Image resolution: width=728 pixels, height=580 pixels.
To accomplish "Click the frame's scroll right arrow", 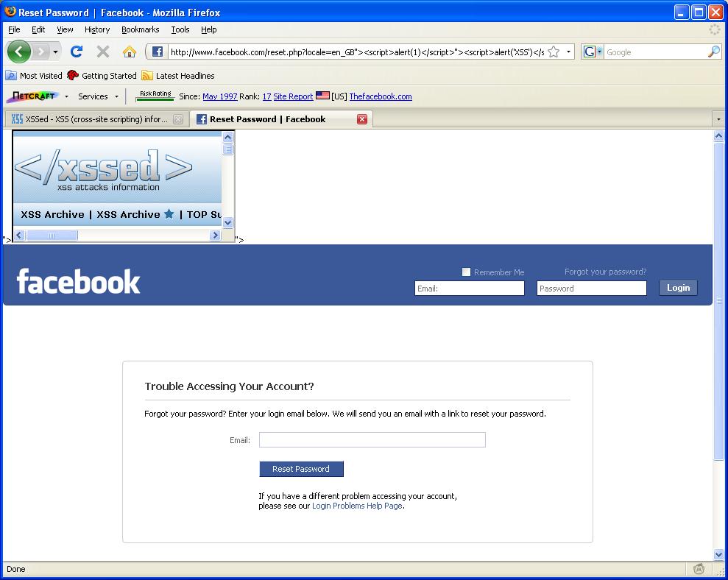I will point(215,236).
